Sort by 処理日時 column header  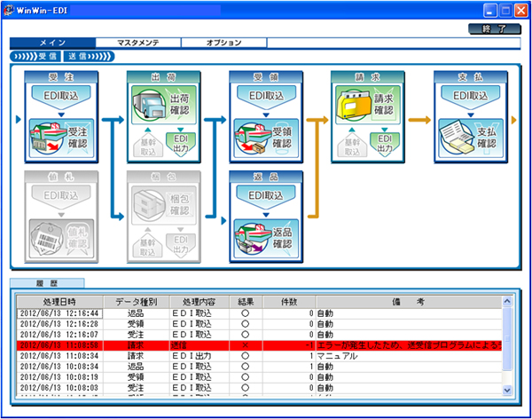point(59,302)
